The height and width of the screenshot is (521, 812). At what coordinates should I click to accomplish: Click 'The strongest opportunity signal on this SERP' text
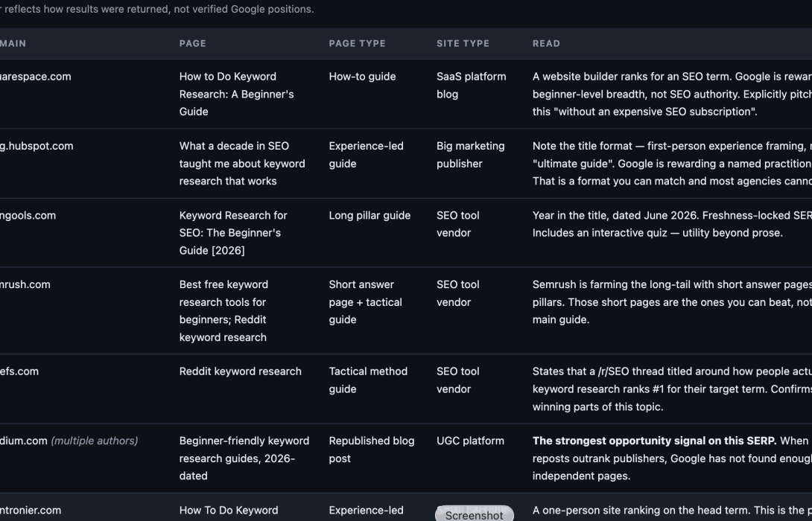tap(655, 441)
